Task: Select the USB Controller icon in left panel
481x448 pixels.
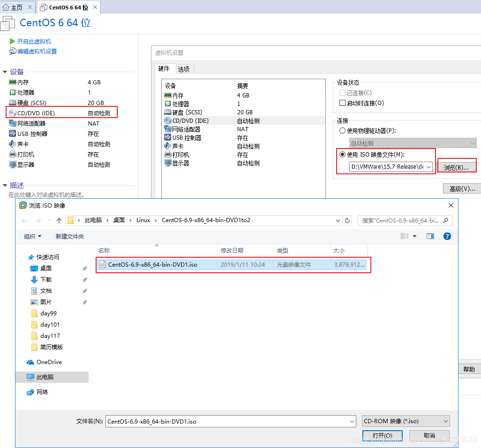Action: [x=13, y=134]
